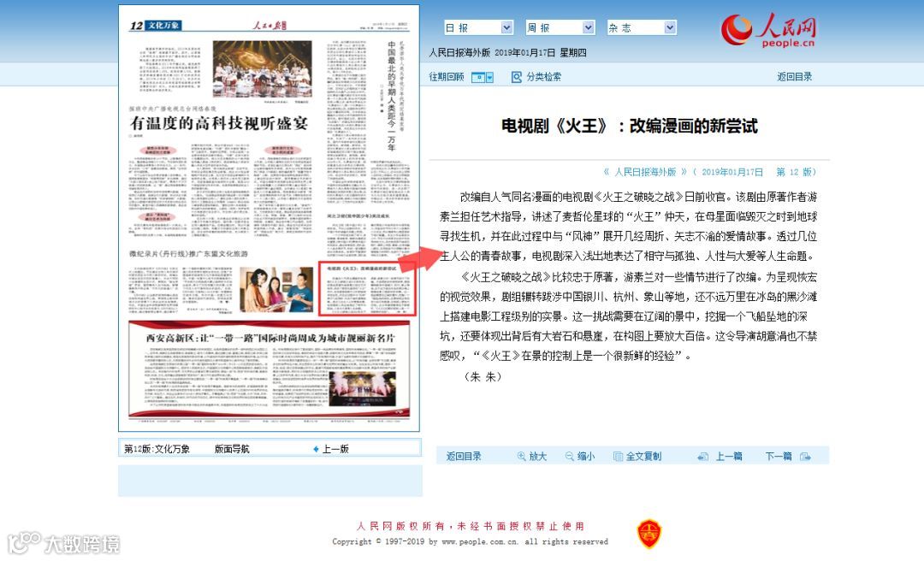Image resolution: width=924 pixels, height=561 pixels.
Task: Click the 人民日报海外版 source line under the title
Action: tap(709, 172)
